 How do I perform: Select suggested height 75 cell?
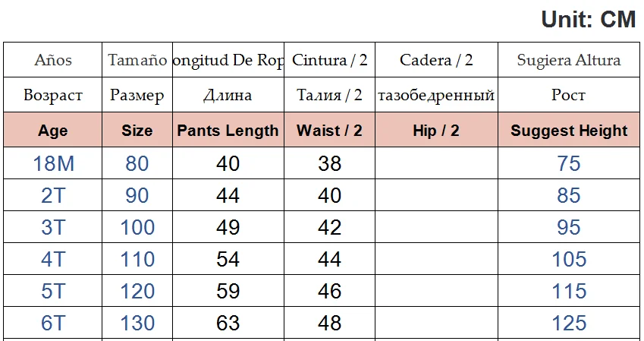point(569,163)
